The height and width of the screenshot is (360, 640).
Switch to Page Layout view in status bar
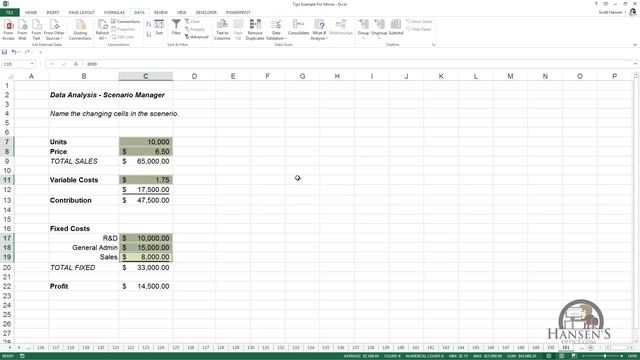562,356
